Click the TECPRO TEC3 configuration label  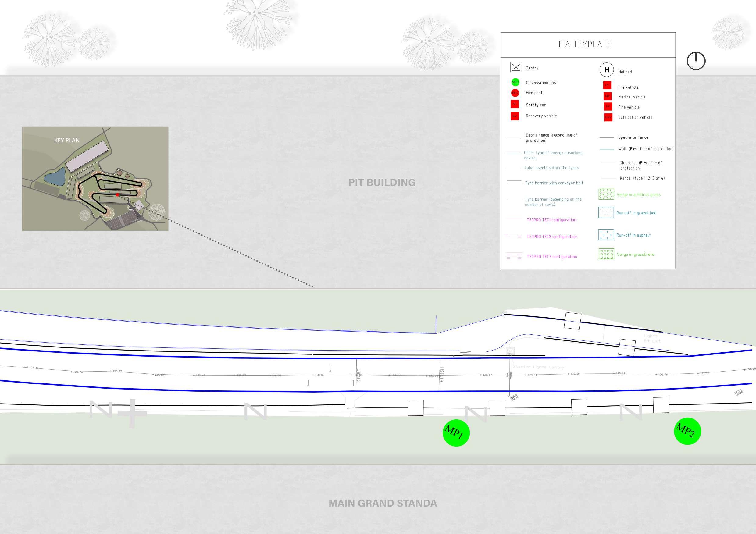point(552,257)
